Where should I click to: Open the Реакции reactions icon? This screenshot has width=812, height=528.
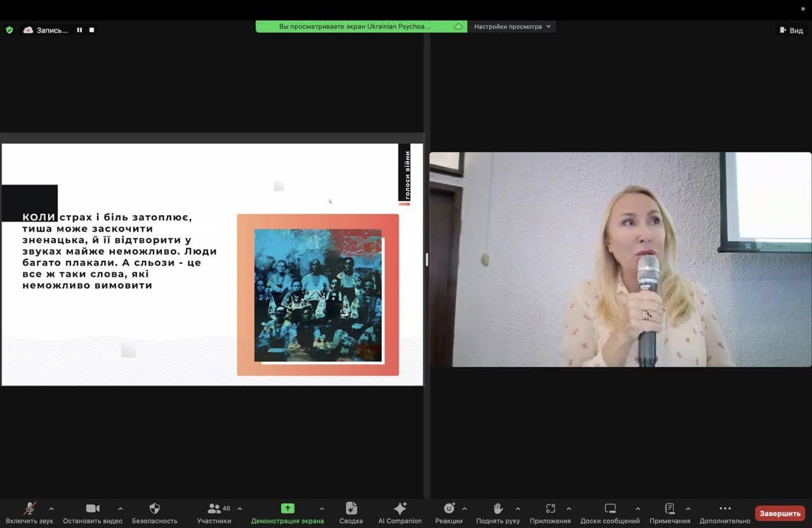pyautogui.click(x=449, y=508)
